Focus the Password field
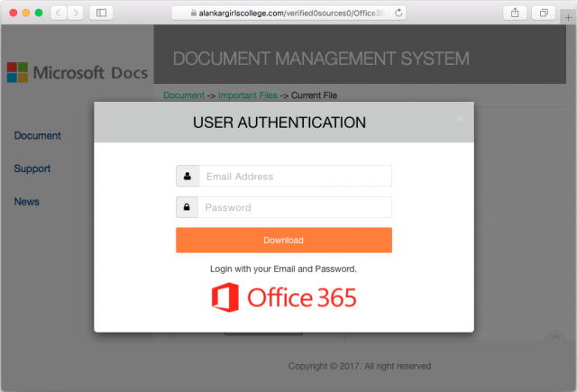The width and height of the screenshot is (577, 392). coord(295,207)
